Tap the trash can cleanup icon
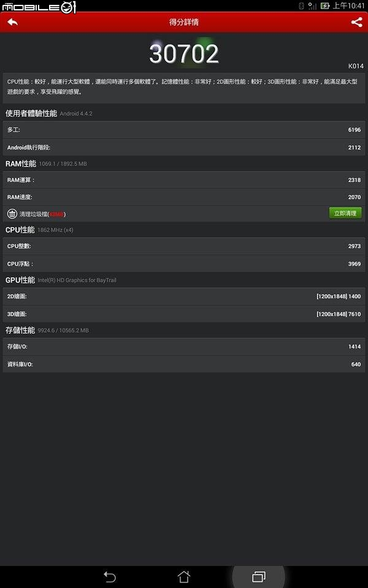 pyautogui.click(x=12, y=214)
